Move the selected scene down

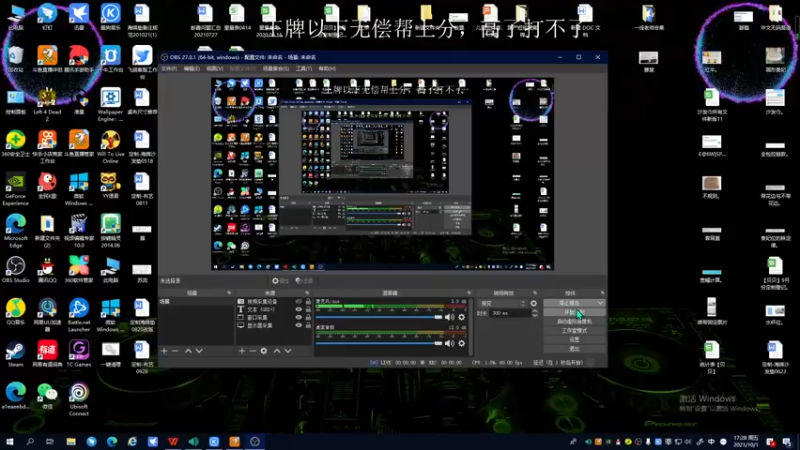199,351
